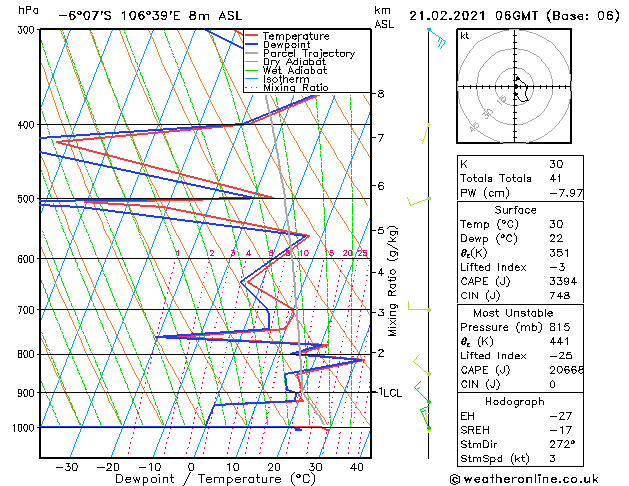Click the 400 hPa pressure label
The height and width of the screenshot is (486, 629).
(28, 125)
